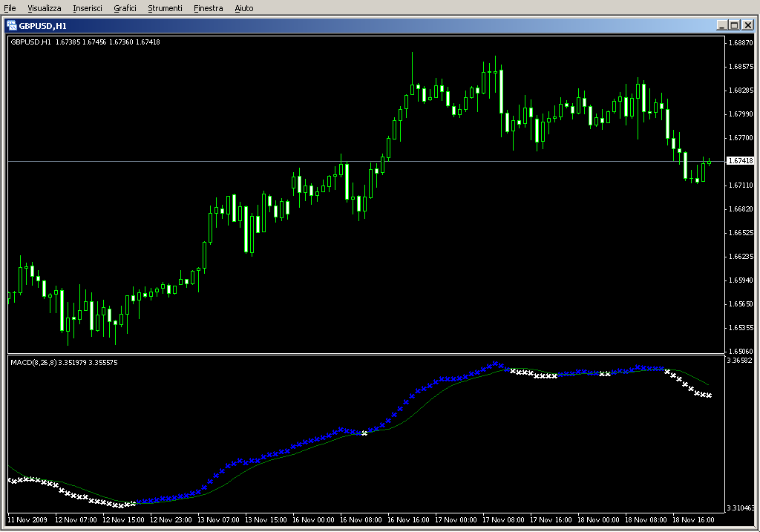Open the Finestra menu
760x532 pixels.
tap(208, 8)
